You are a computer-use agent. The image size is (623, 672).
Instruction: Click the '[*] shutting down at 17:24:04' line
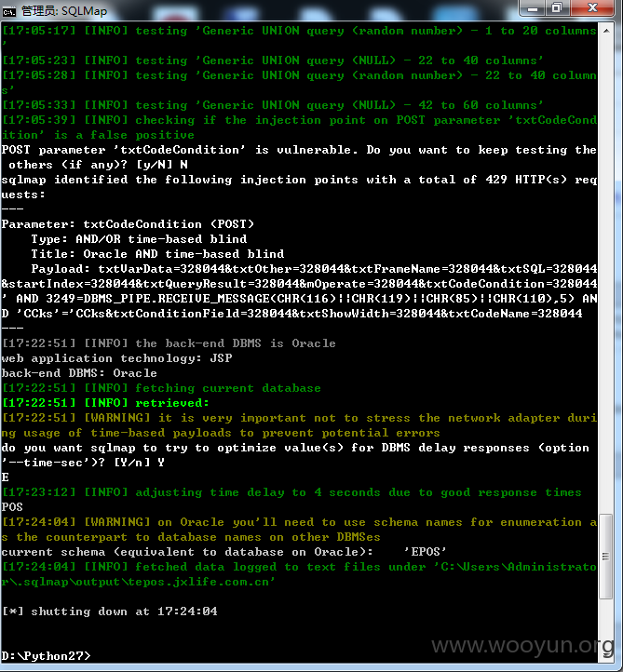[110, 612]
